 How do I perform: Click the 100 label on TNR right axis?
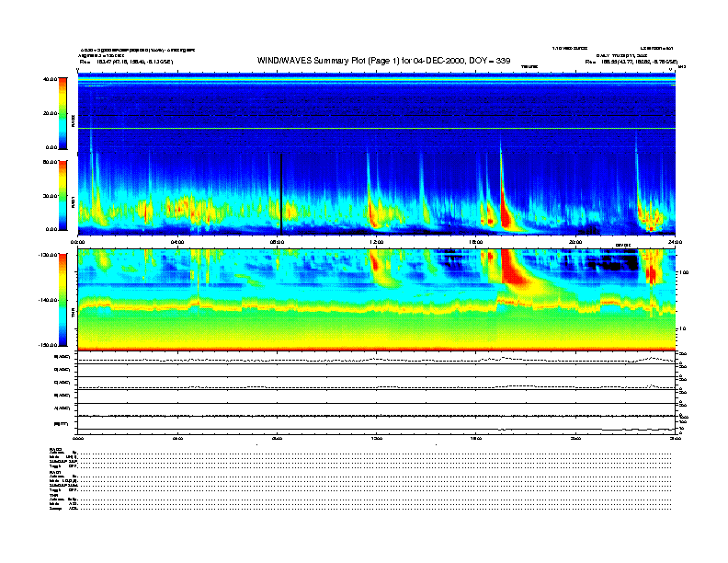[x=684, y=272]
